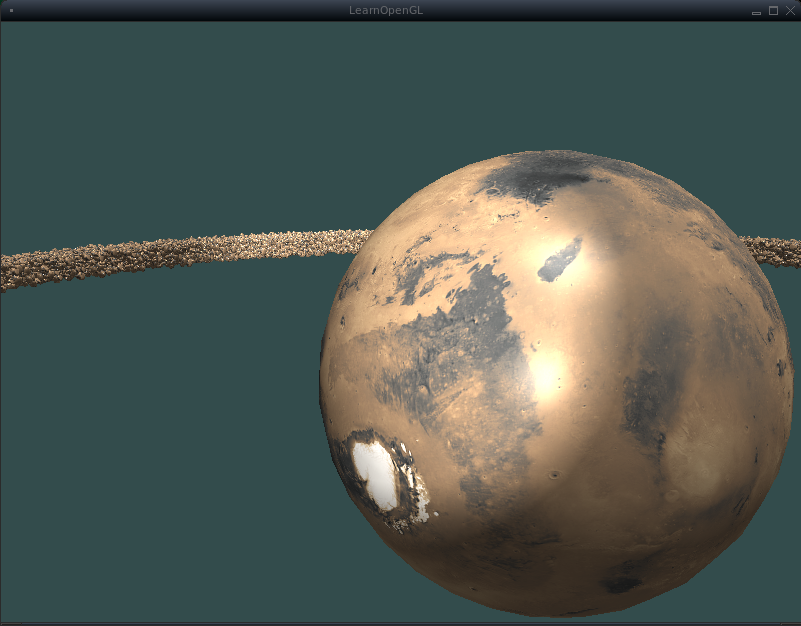
Task: Click the small elongated dark patch near planet top
Action: 559,259
